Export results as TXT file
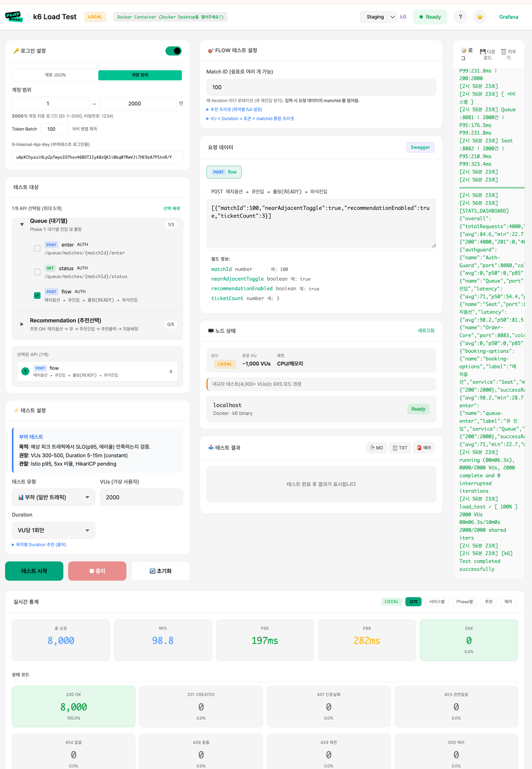532x769 pixels. tap(400, 448)
